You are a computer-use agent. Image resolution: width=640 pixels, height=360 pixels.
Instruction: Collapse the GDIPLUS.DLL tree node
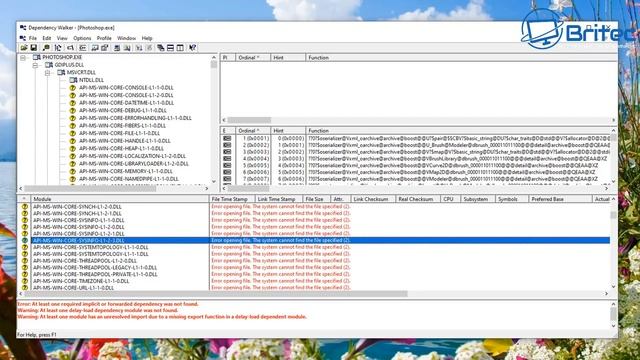tap(36, 65)
